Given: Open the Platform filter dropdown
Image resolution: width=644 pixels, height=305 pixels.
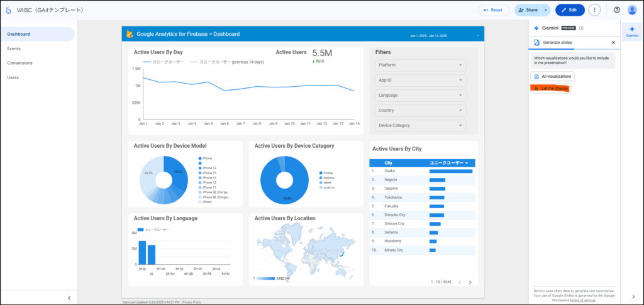Looking at the screenshot, I should click(x=421, y=65).
